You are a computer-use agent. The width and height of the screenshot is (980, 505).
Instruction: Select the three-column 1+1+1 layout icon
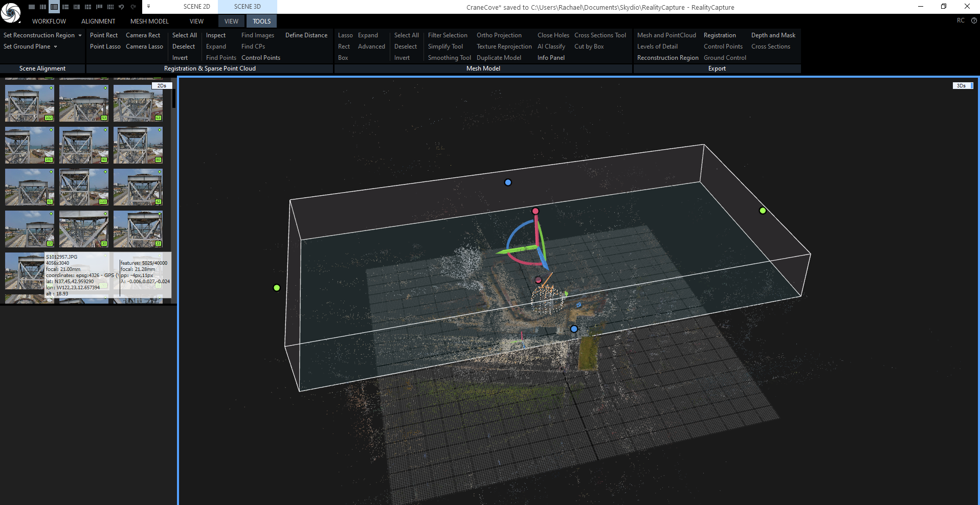coord(43,7)
